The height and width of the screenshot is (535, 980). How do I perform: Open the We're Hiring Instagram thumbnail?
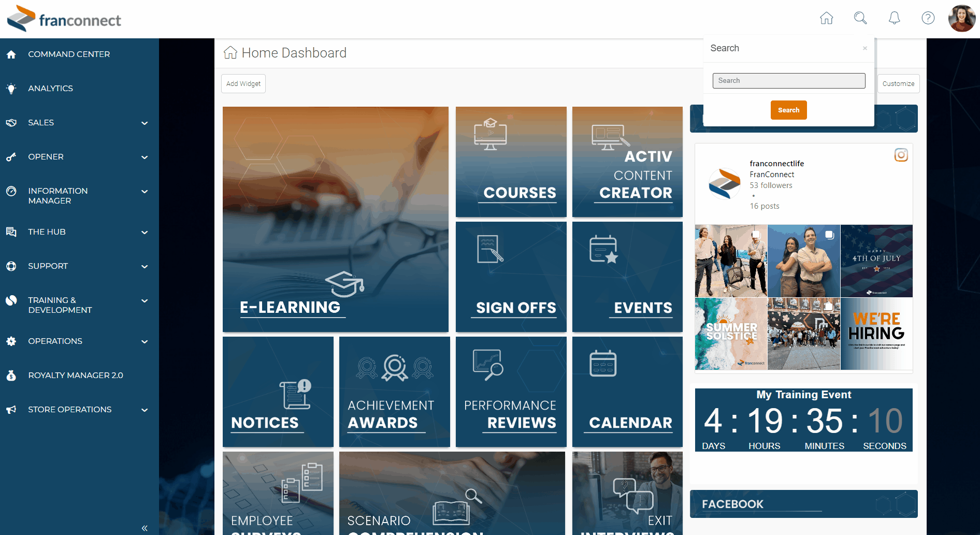876,334
